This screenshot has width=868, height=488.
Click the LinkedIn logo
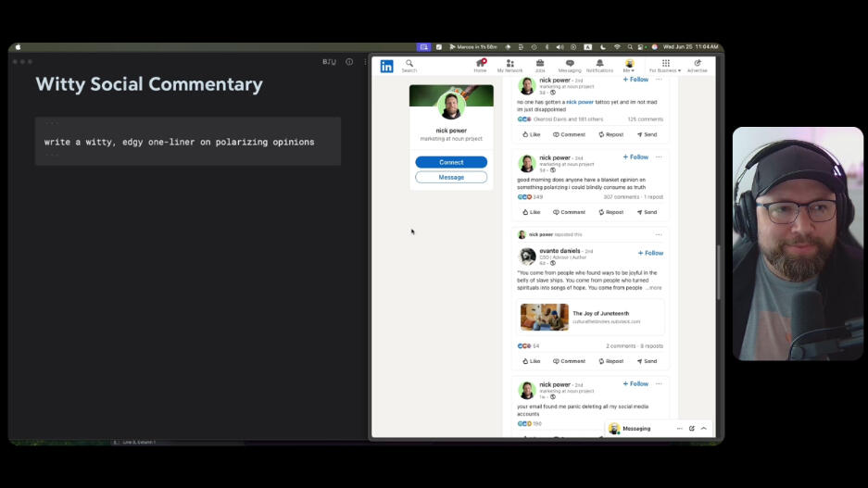386,66
